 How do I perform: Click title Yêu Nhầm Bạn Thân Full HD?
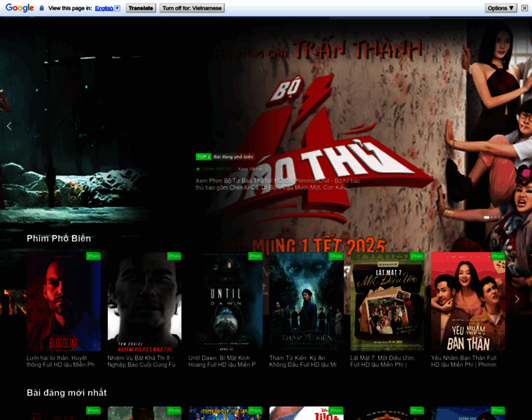464,361
